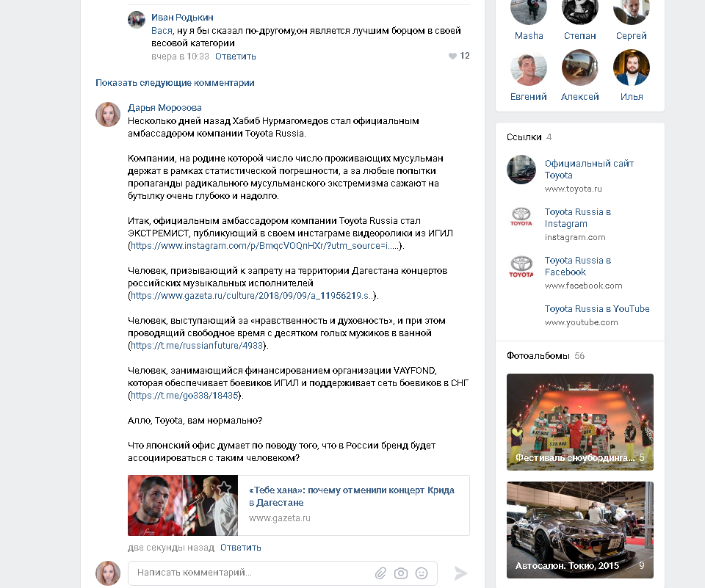The image size is (705, 588).
Task: Open the emoji smiley picker
Action: coord(422,573)
